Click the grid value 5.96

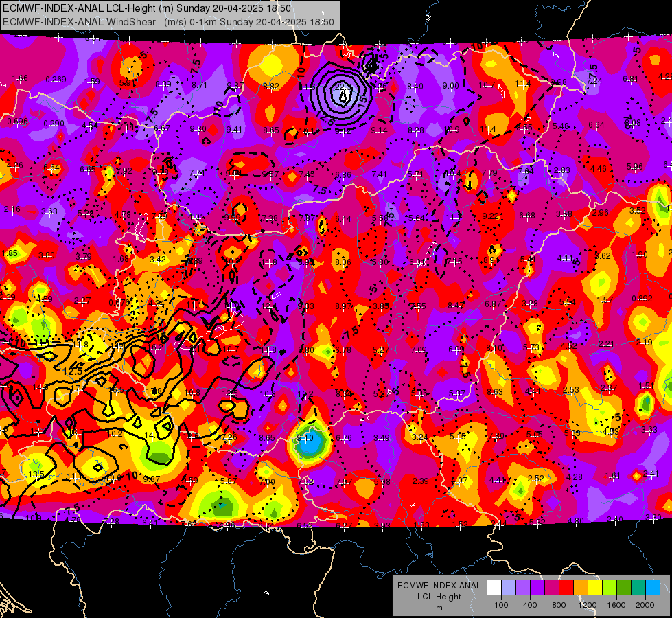634,166
